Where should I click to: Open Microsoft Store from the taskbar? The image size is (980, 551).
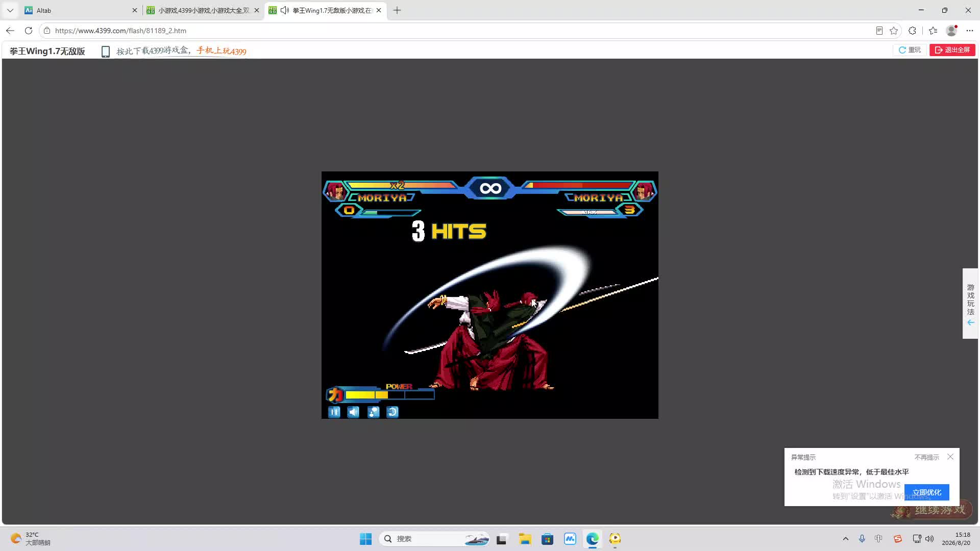pos(547,539)
